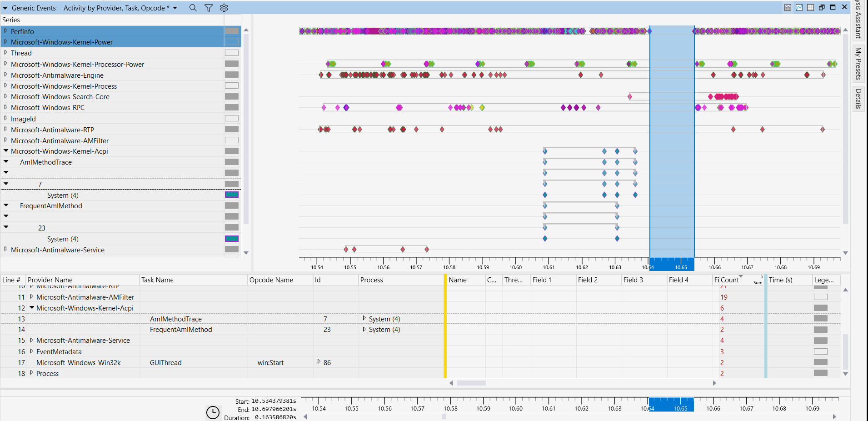Select Microsoft-Antimalware-RTP series row

[x=112, y=130]
